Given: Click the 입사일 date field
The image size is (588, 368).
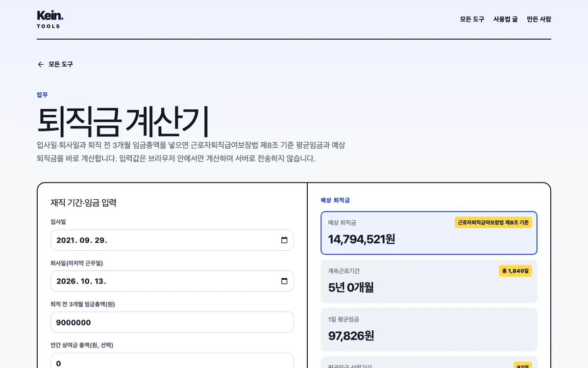Looking at the screenshot, I should click(x=172, y=240).
